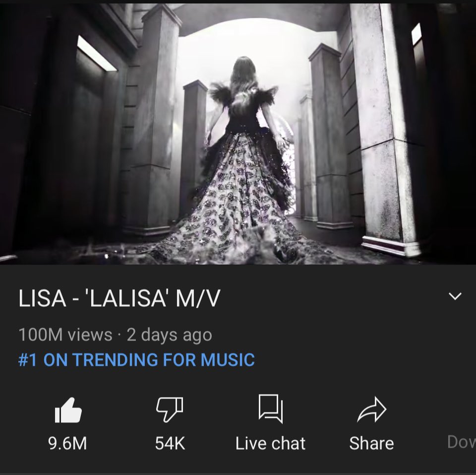Expand the video description chevron
This screenshot has width=476, height=475.
455,296
